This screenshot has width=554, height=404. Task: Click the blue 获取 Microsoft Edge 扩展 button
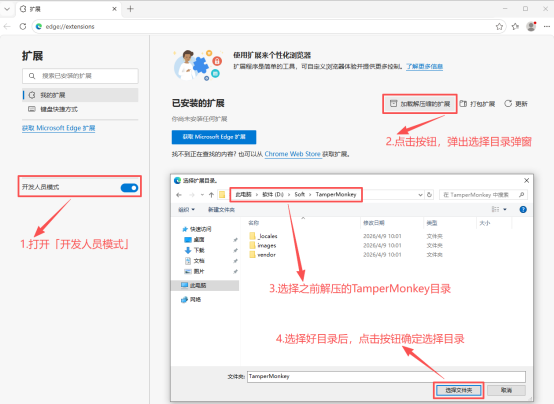pyautogui.click(x=214, y=137)
